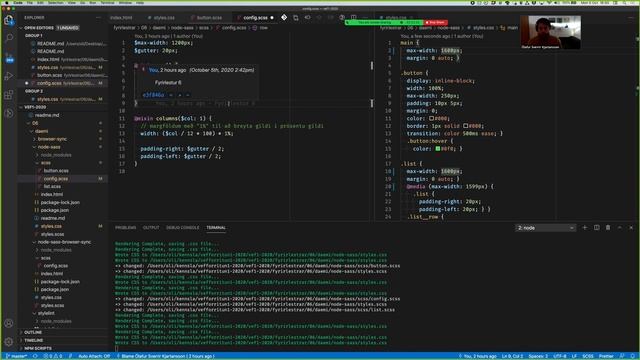The height and width of the screenshot is (360, 640).
Task: Switch to the index.html editor tab
Action: 121,18
